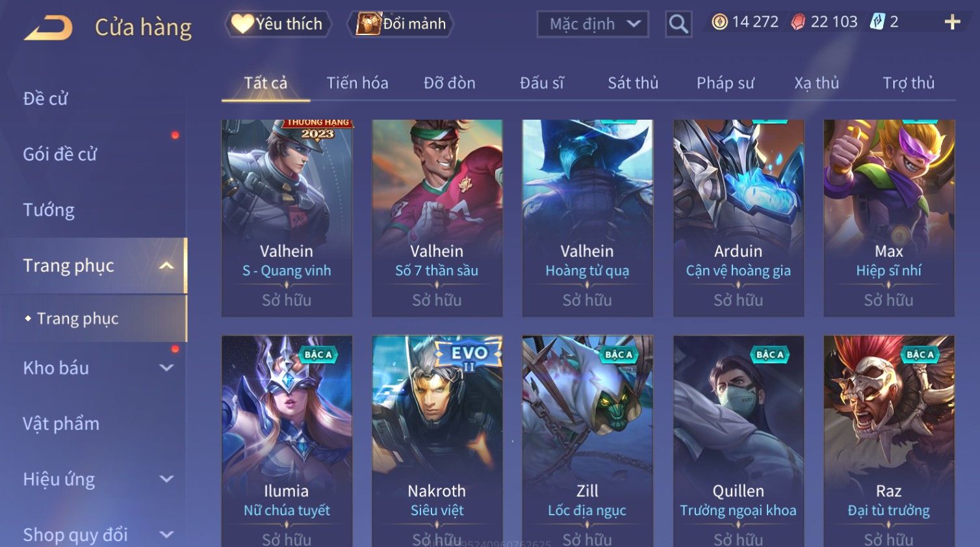
Task: Tap the gold coin balance icon
Action: pyautogui.click(x=719, y=22)
